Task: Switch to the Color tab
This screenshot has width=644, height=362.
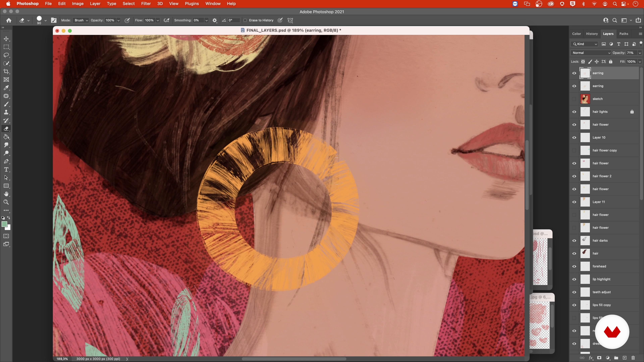Action: (576, 34)
